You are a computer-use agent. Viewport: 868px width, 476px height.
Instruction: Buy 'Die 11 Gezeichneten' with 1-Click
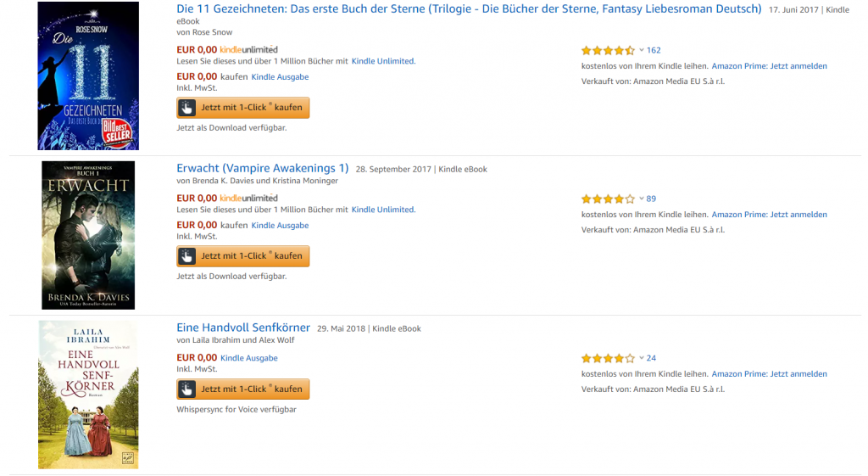pos(243,108)
